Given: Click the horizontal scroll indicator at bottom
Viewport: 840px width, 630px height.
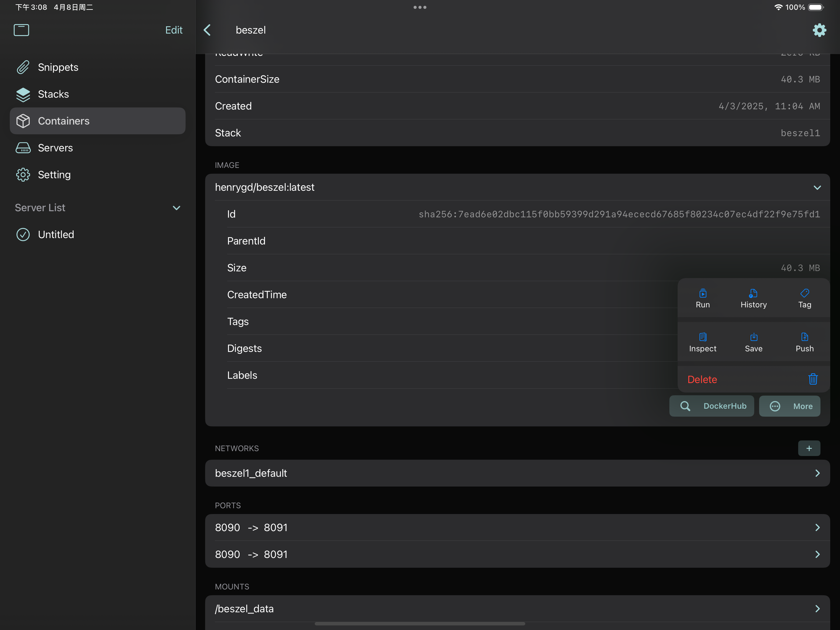Looking at the screenshot, I should pos(420,624).
